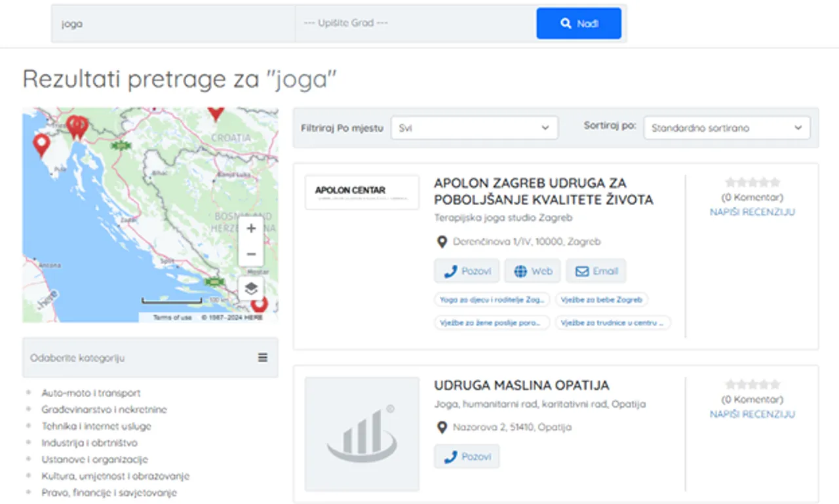Click rating stars for Udruga Maslina Opatija
Screen dimensions: 839x504
752,384
